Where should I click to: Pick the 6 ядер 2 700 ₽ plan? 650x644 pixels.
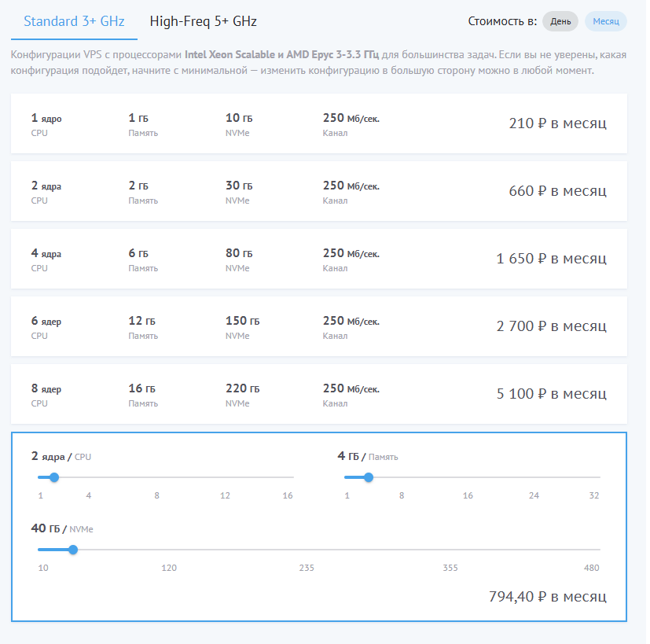(x=318, y=327)
